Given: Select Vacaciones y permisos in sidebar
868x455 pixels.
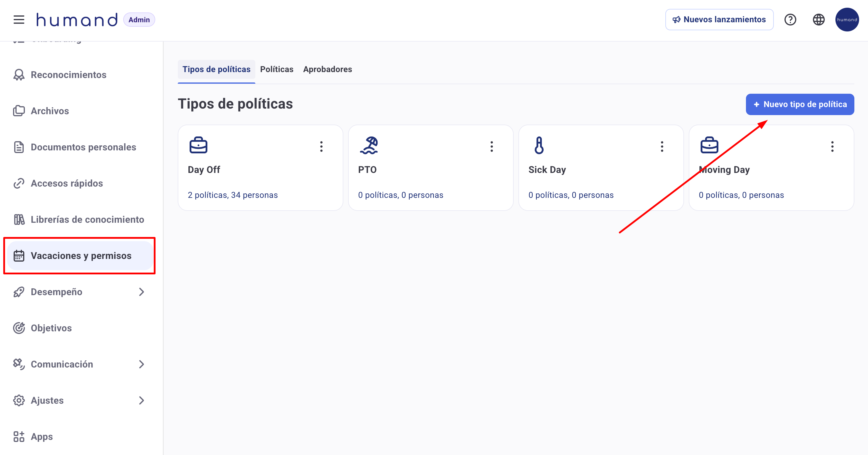Looking at the screenshot, I should click(81, 256).
